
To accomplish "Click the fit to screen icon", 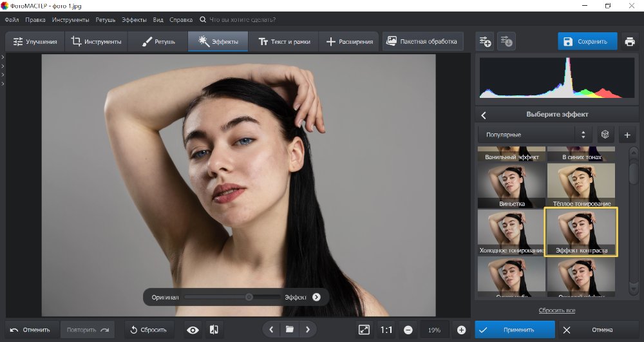I will pyautogui.click(x=364, y=330).
